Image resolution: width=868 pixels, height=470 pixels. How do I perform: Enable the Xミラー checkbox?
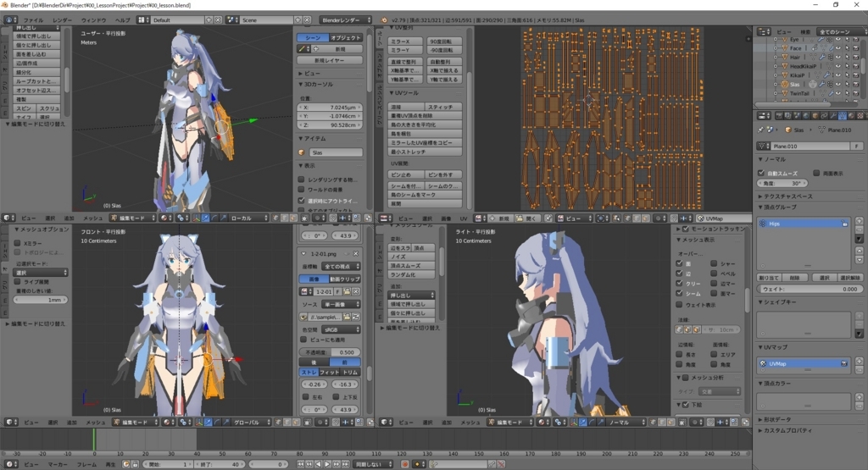coord(17,243)
